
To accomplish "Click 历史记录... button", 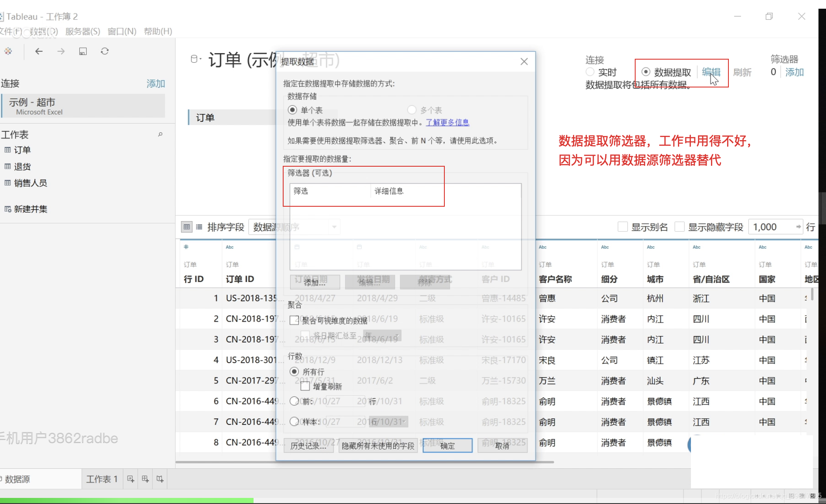I will (x=308, y=446).
